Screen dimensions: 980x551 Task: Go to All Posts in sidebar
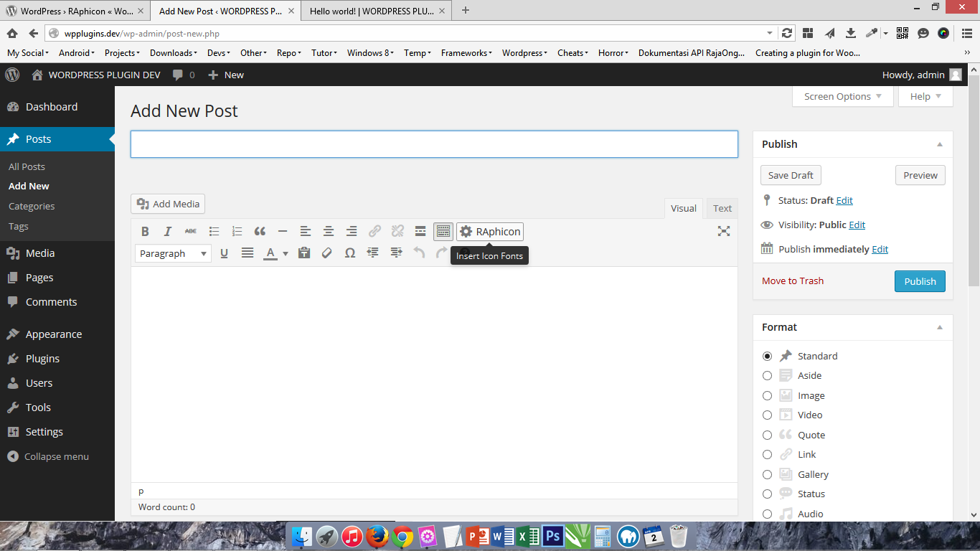coord(27,166)
